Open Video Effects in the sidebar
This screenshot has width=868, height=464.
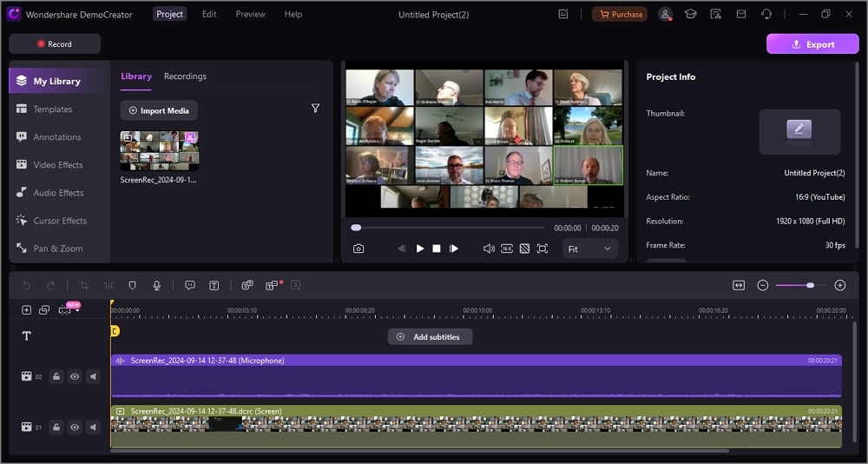[x=60, y=164]
